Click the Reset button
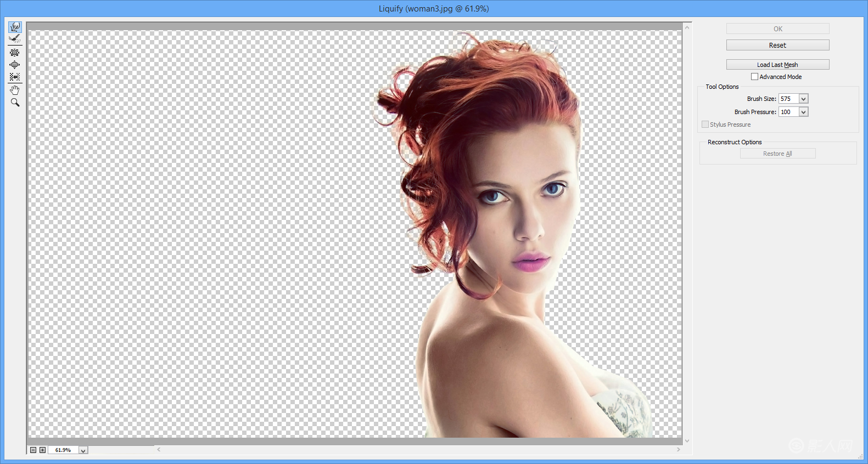Screen dimensions: 868x464 (777, 45)
